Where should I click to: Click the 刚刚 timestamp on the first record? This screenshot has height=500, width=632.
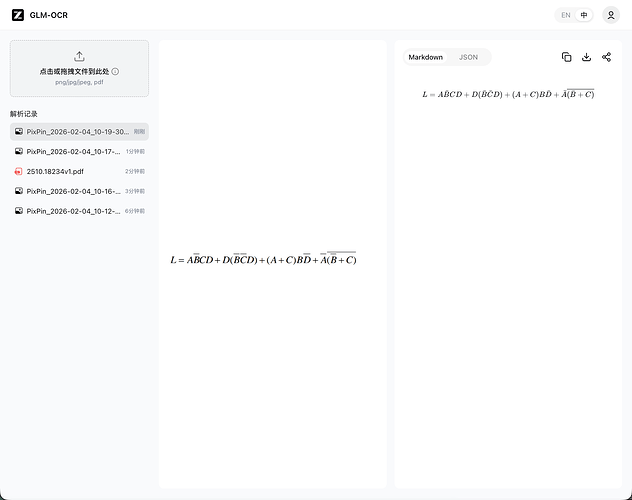[139, 132]
